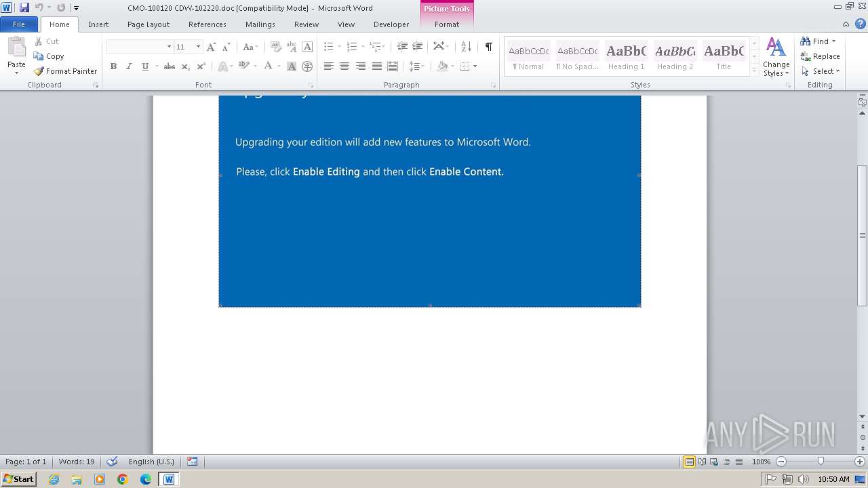Image resolution: width=868 pixels, height=488 pixels.
Task: Click the Windows Start button
Action: pyautogui.click(x=18, y=479)
